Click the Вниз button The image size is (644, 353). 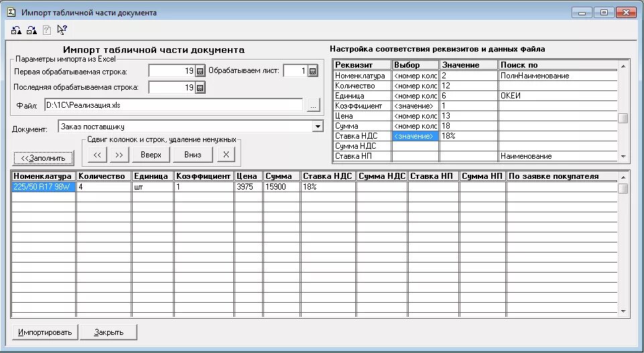point(192,155)
